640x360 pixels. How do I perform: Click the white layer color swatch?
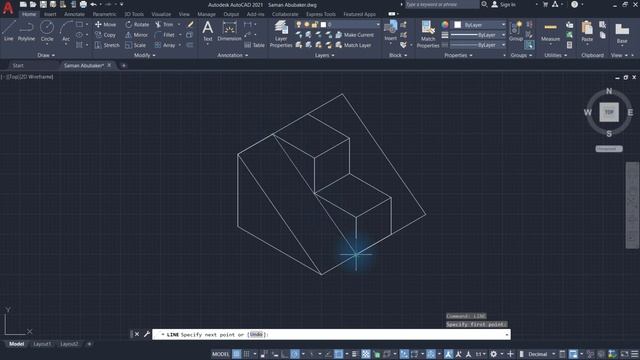click(323, 24)
